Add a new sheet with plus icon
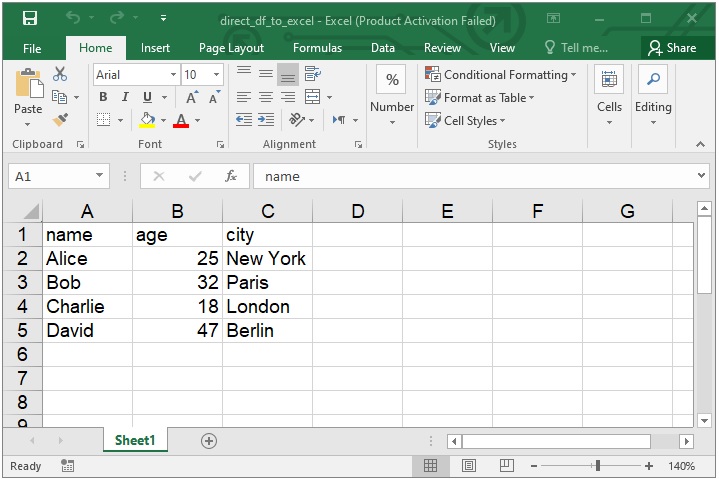 [x=208, y=441]
